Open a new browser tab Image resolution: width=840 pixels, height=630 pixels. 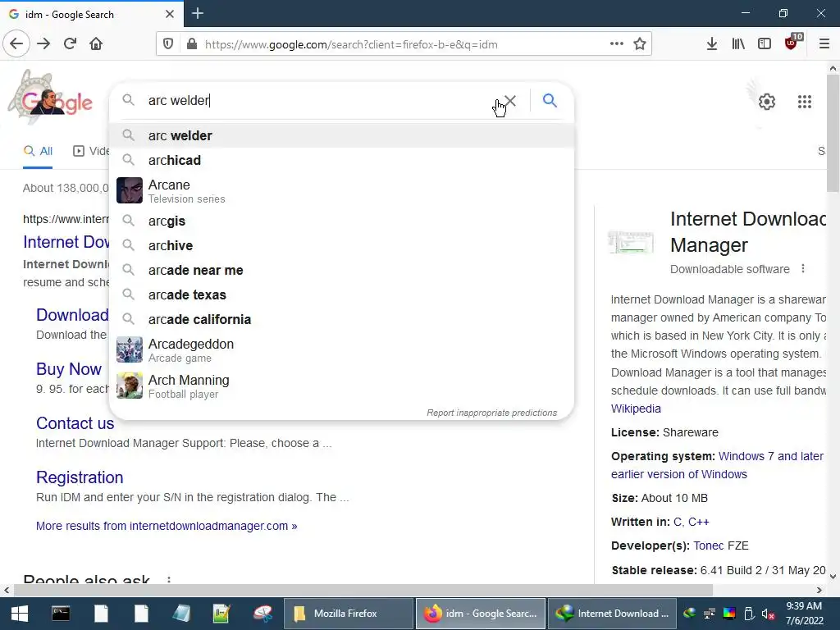(198, 13)
